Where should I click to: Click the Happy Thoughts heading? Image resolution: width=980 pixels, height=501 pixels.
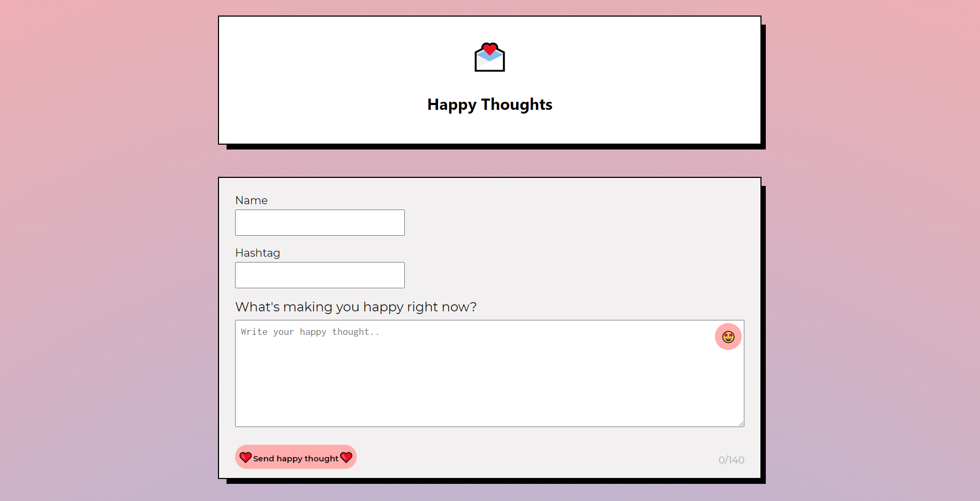pyautogui.click(x=489, y=104)
